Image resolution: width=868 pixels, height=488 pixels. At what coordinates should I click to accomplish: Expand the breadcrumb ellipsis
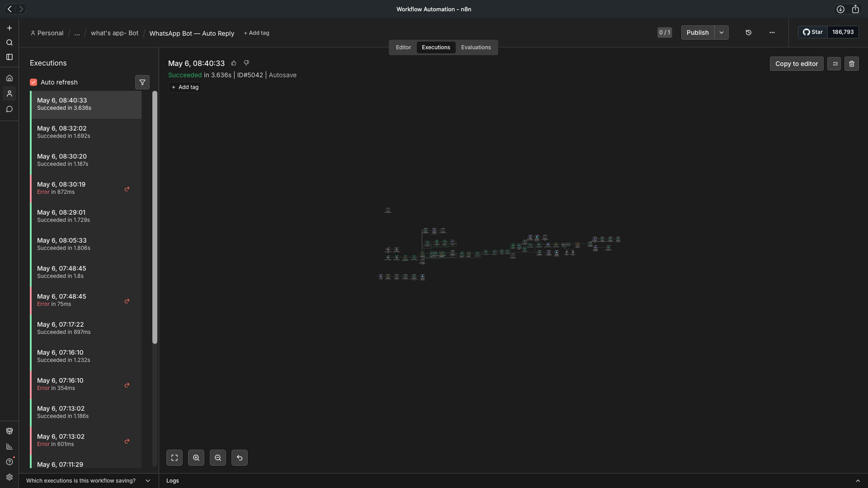coord(77,33)
